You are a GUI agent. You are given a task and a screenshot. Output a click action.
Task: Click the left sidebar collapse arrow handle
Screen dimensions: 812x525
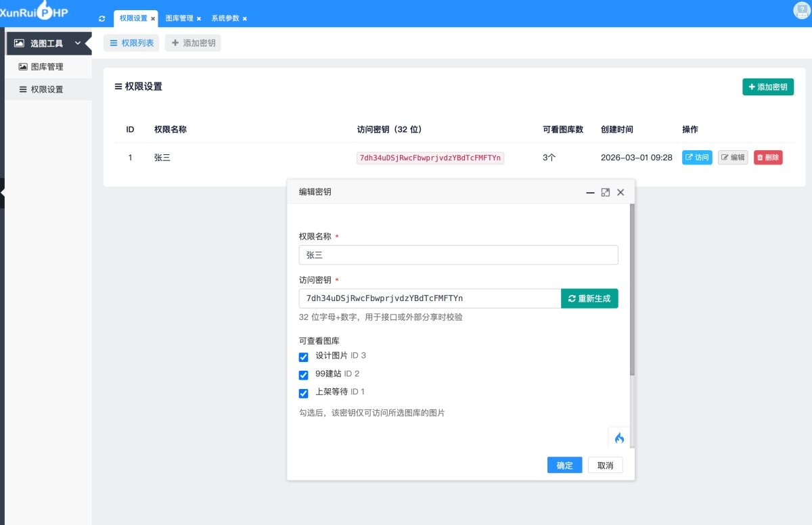(3, 193)
